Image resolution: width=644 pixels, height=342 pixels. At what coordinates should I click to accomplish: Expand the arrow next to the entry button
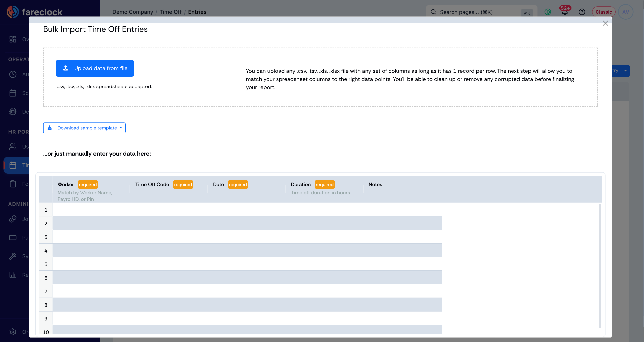tap(625, 71)
